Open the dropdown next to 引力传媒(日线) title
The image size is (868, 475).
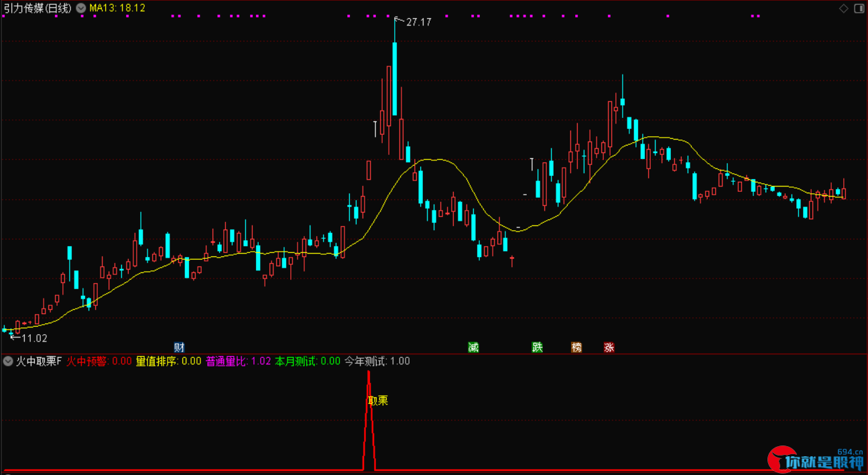tap(81, 8)
